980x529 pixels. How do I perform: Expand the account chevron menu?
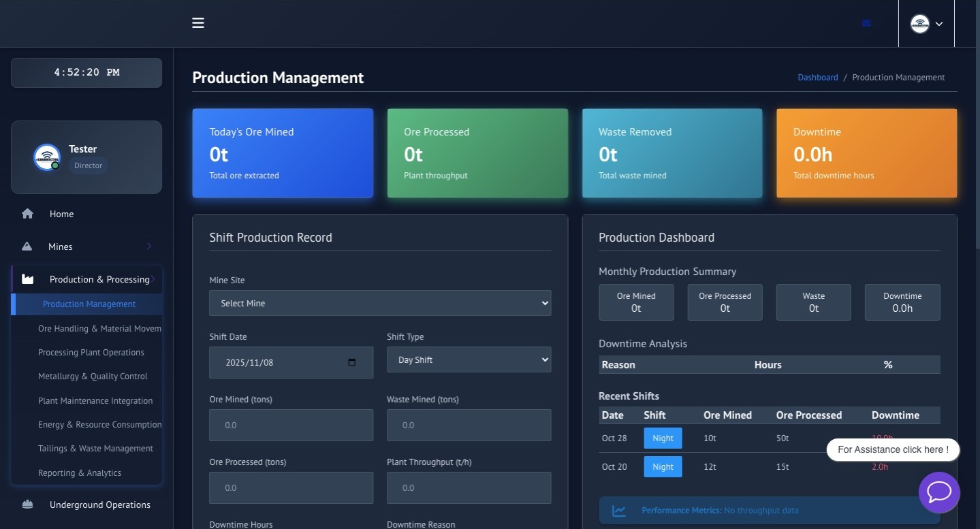coord(938,23)
